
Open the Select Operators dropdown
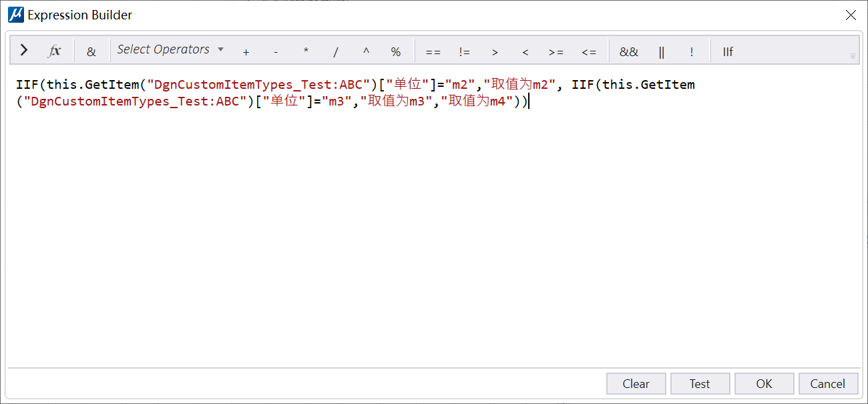click(x=170, y=49)
